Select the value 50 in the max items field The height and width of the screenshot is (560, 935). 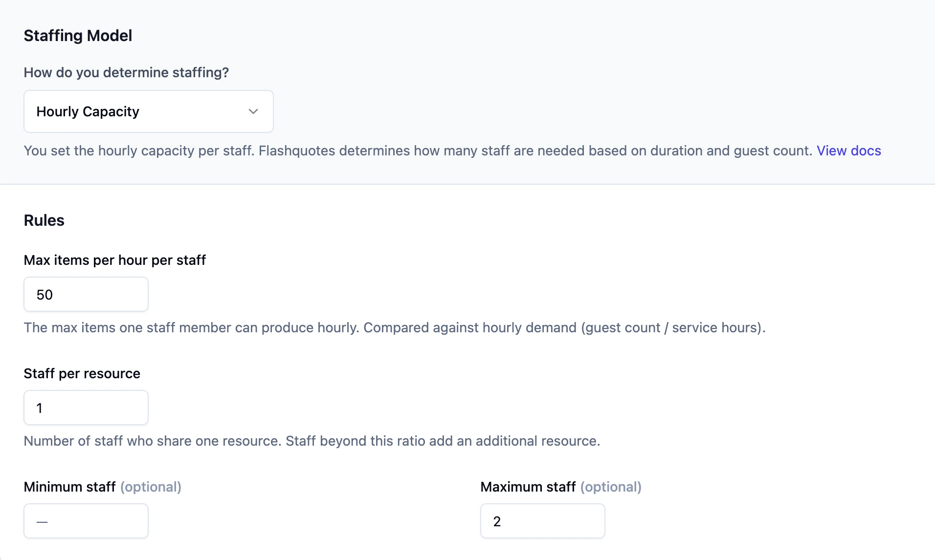[x=45, y=294]
